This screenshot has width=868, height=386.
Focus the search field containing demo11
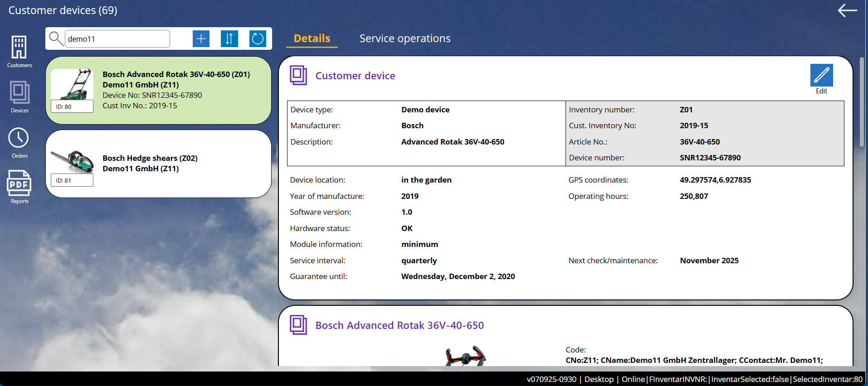click(x=117, y=39)
